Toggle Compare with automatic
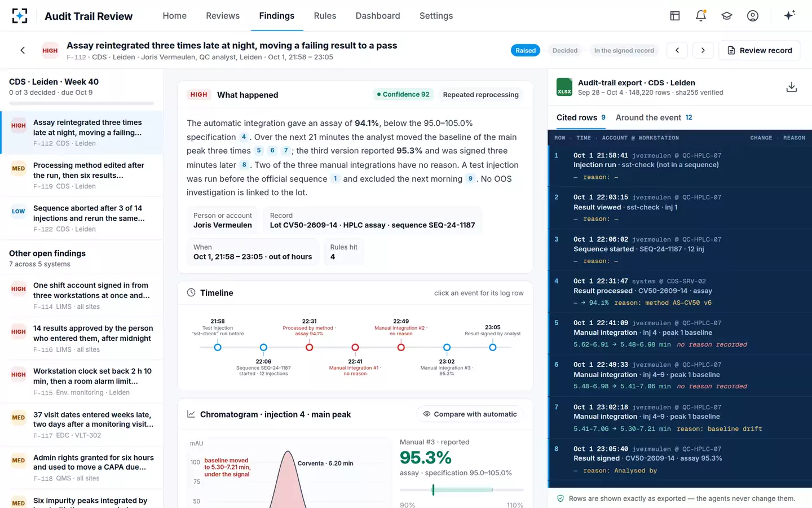The width and height of the screenshot is (812, 508). coord(470,414)
